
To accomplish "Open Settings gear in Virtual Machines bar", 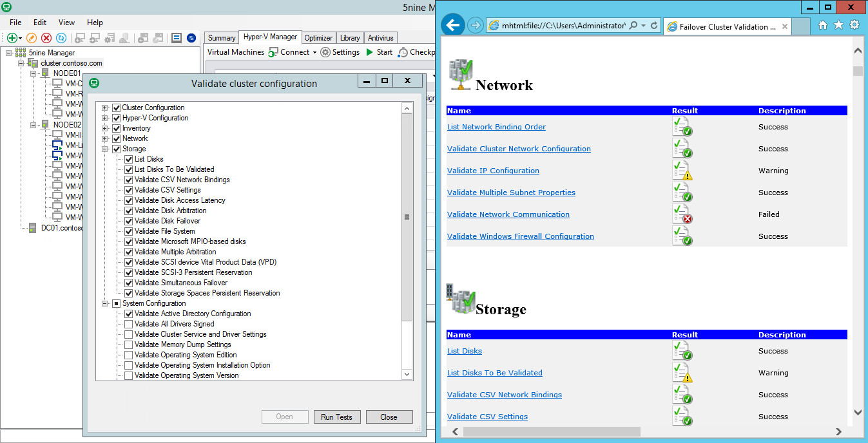I will point(325,52).
